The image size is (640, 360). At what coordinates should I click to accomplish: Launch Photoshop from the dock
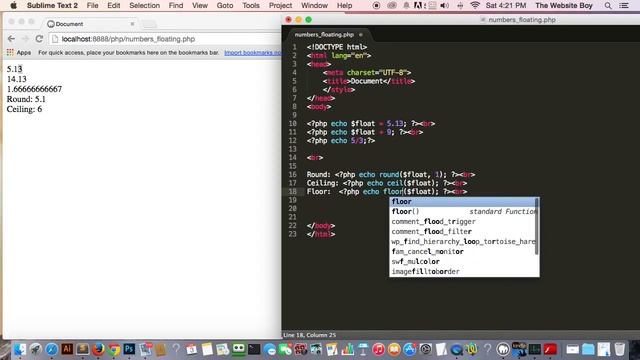click(129, 349)
